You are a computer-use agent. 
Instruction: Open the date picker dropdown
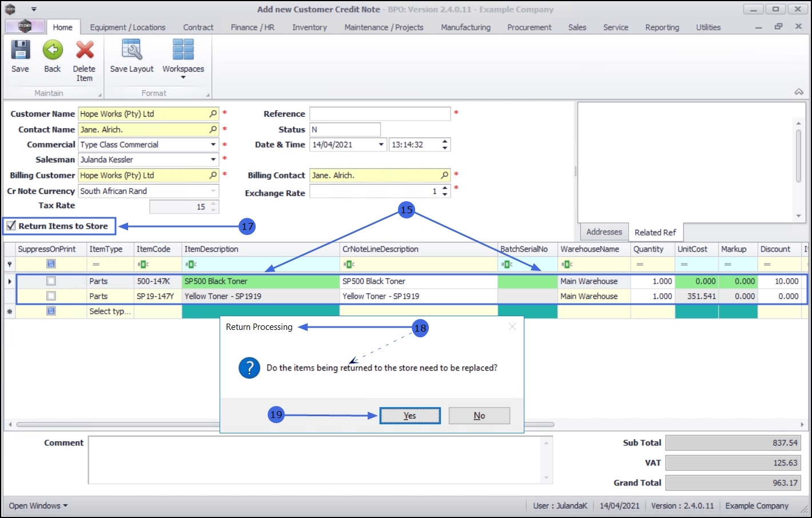[x=381, y=145]
